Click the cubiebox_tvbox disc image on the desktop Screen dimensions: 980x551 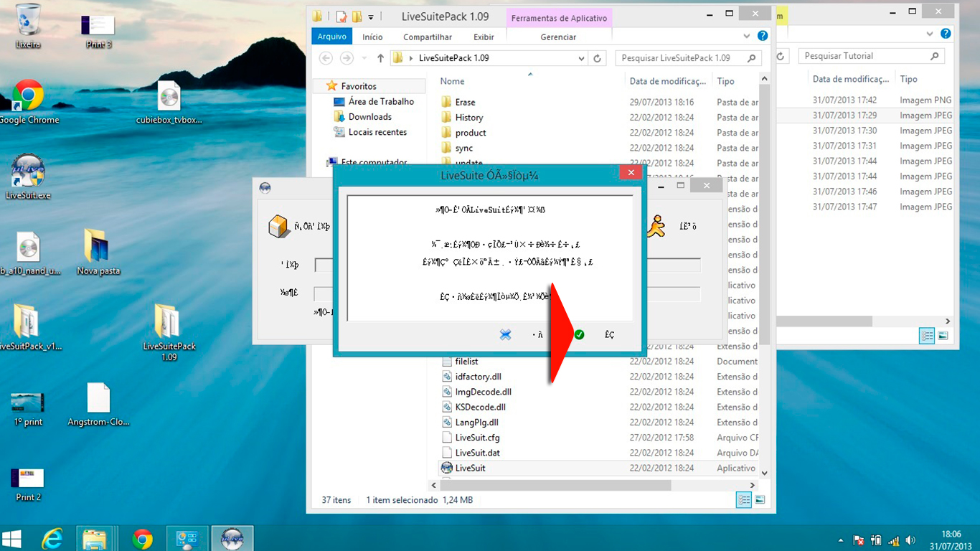pyautogui.click(x=169, y=102)
